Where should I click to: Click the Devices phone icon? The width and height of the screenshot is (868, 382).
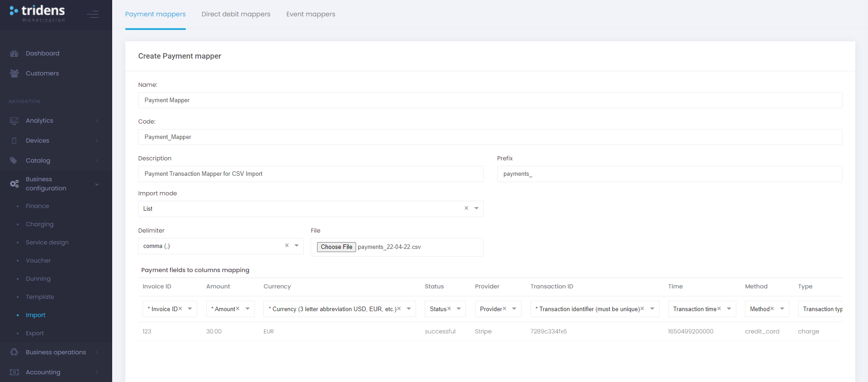(x=14, y=141)
